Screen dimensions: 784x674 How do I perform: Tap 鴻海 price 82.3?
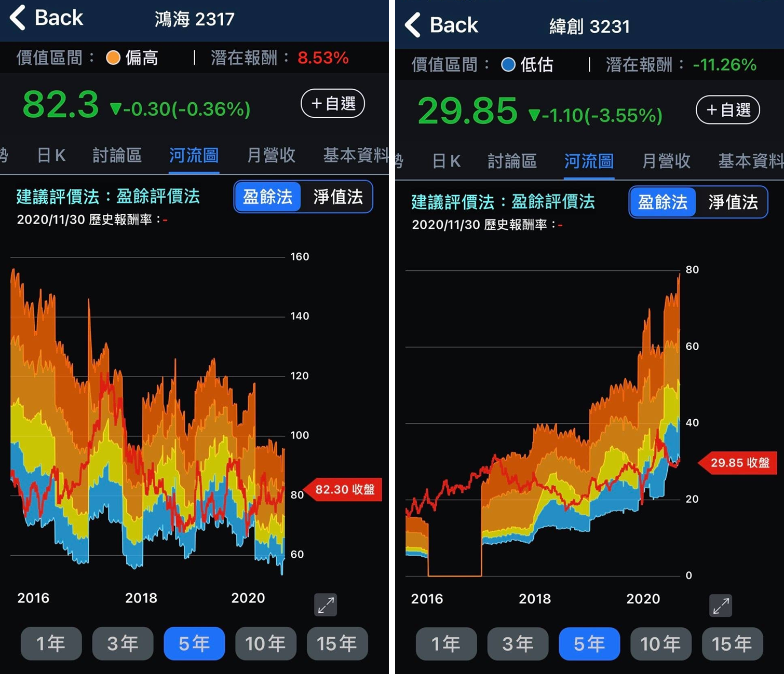[61, 105]
